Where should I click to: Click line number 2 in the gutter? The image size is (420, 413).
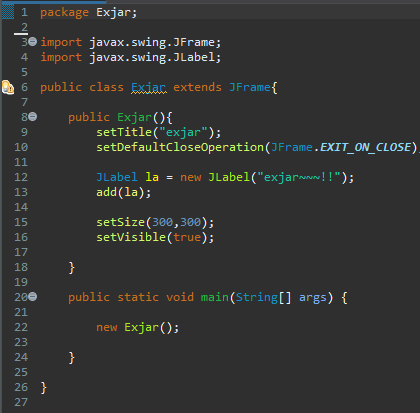pos(24,27)
